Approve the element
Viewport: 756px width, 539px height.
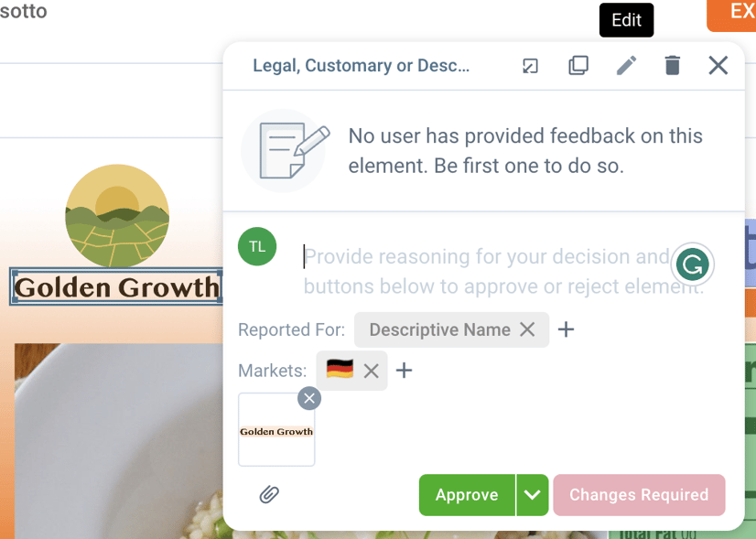(467, 494)
